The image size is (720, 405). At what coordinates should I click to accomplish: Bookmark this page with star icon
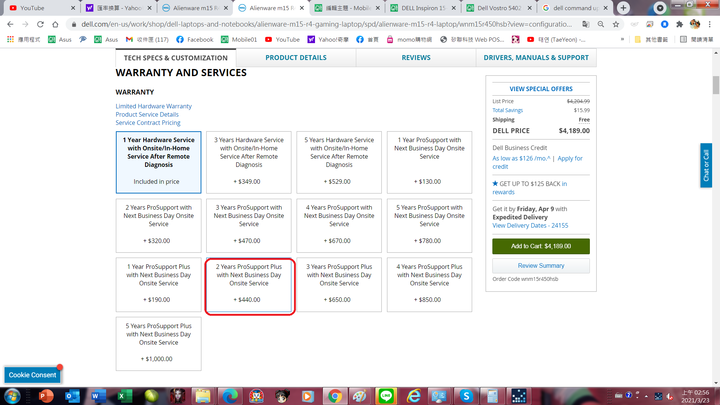(616, 24)
